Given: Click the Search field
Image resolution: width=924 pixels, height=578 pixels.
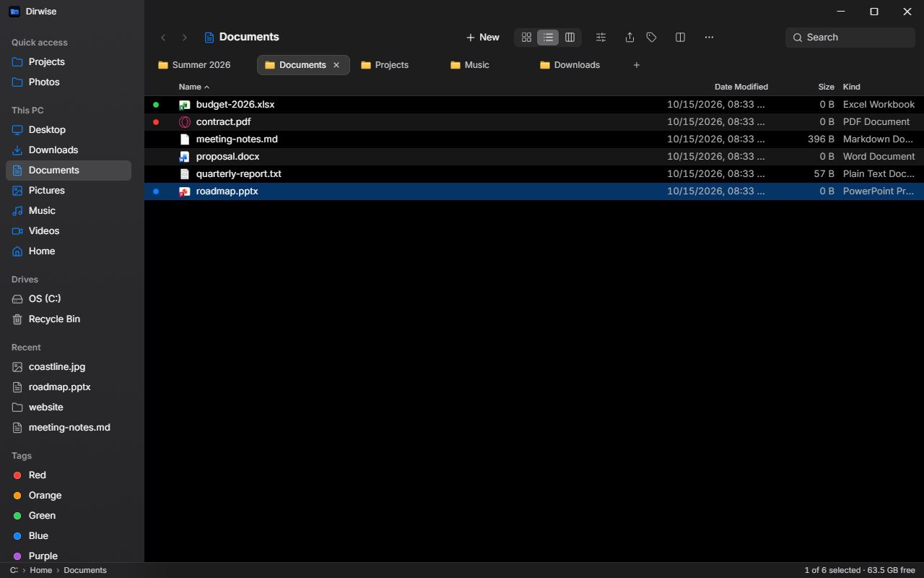Looking at the screenshot, I should tap(850, 38).
